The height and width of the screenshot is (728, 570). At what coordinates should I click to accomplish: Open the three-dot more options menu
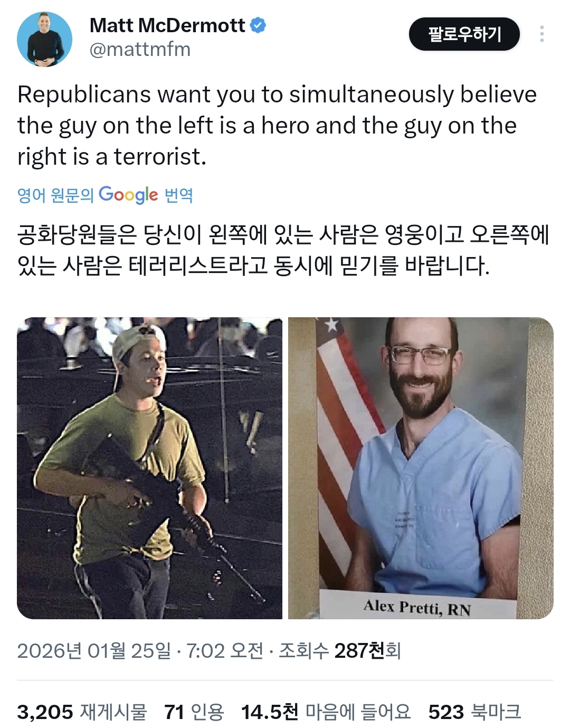coord(541,34)
